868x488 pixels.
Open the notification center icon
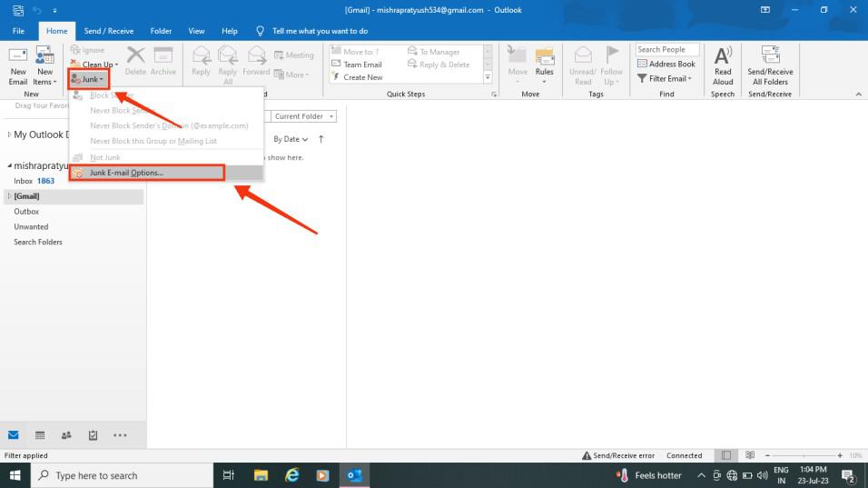(x=848, y=475)
